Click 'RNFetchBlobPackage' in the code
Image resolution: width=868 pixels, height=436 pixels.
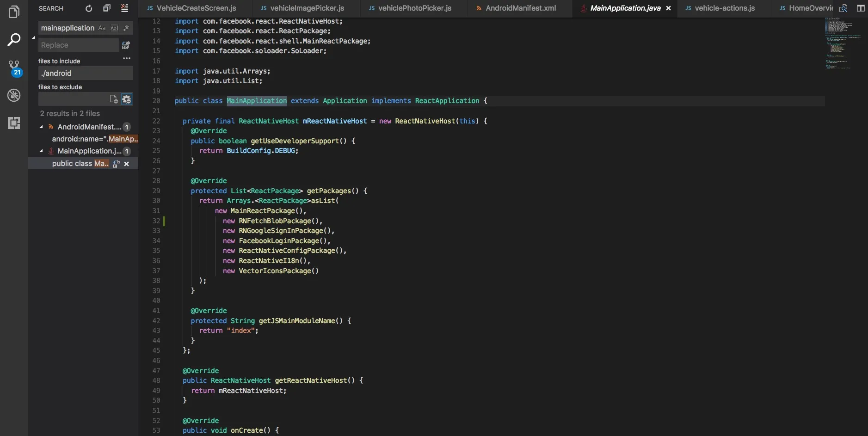click(275, 221)
